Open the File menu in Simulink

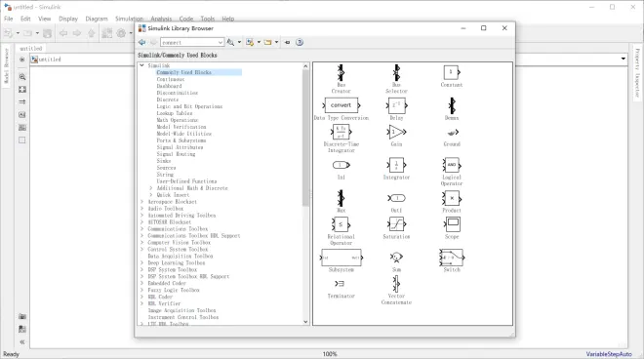[x=9, y=19]
